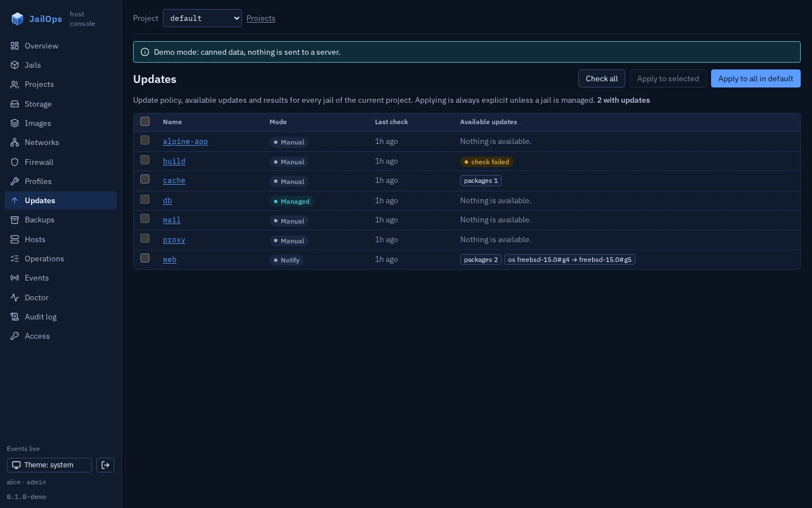Viewport: 812px width, 508px height.
Task: Open the alpine-app jail link
Action: [186, 142]
